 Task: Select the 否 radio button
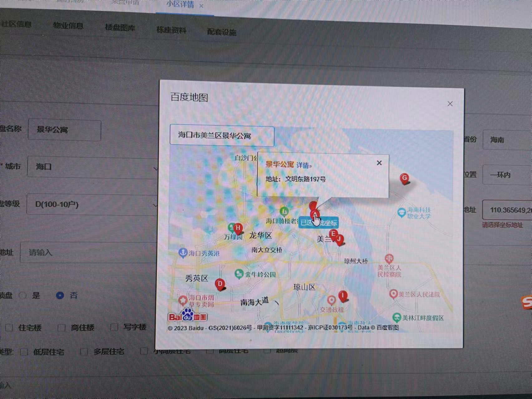60,295
